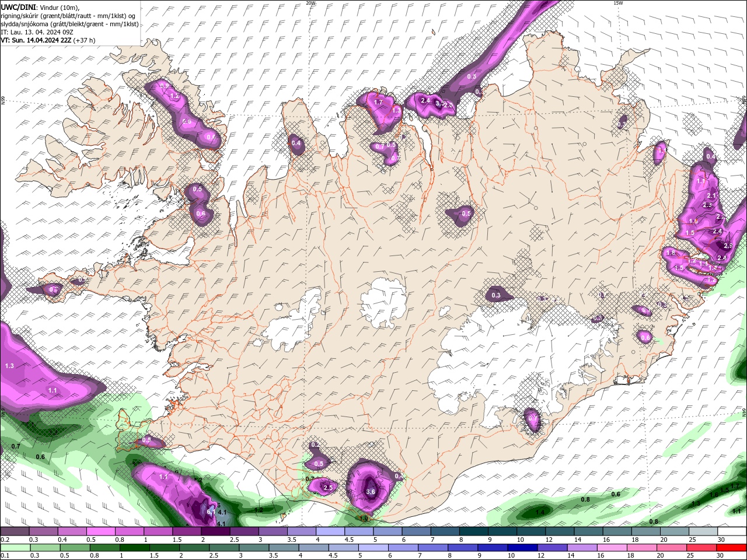747x560 pixels.
Task: Click the palest green 0.1 rain legend swatch
Action: [16, 548]
